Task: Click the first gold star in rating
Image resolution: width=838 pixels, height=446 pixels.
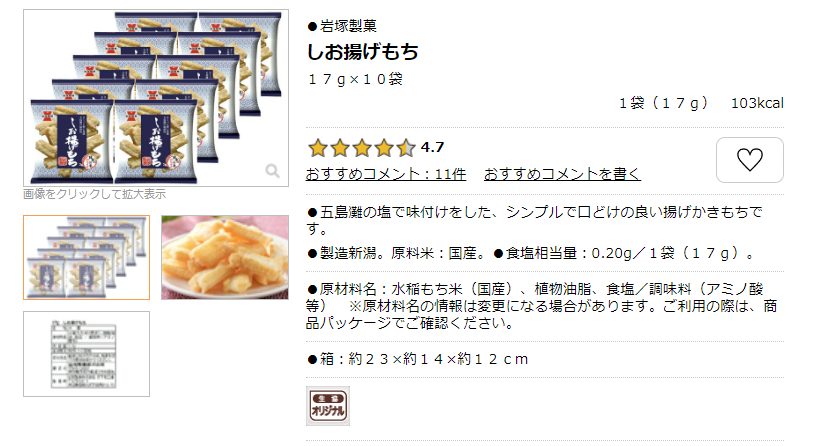Action: (x=317, y=148)
